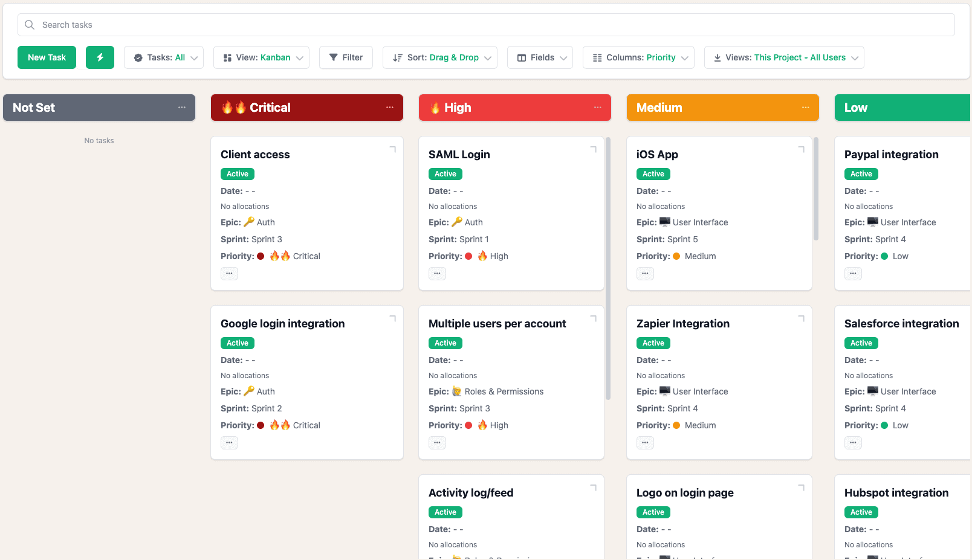Open the actions menu on the Zapier Integration card
The width and height of the screenshot is (972, 560).
645,442
